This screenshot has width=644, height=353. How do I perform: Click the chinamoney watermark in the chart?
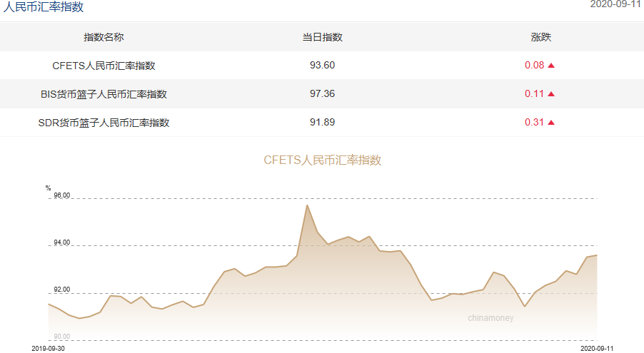coord(490,318)
